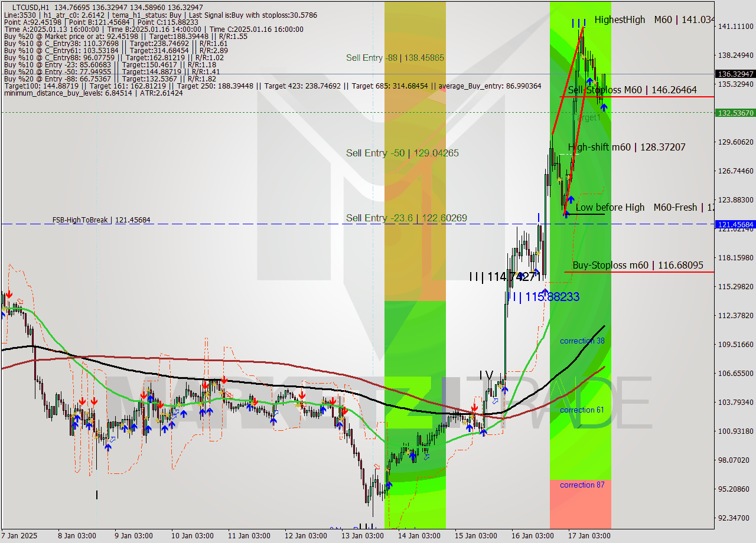Click the 'IV' wave label near 15 Jan
The width and height of the screenshot is (756, 543).
pyautogui.click(x=485, y=375)
